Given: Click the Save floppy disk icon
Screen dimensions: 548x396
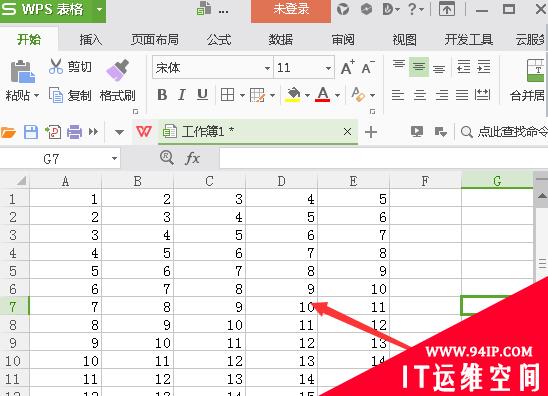Looking at the screenshot, I should point(31,132).
